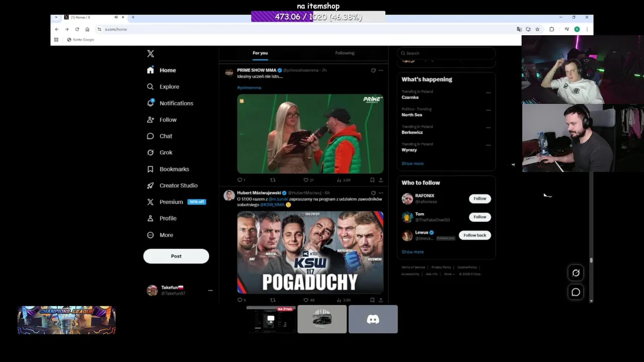Image resolution: width=644 pixels, height=362 pixels.
Task: Show more under What's happening
Action: coord(413,163)
